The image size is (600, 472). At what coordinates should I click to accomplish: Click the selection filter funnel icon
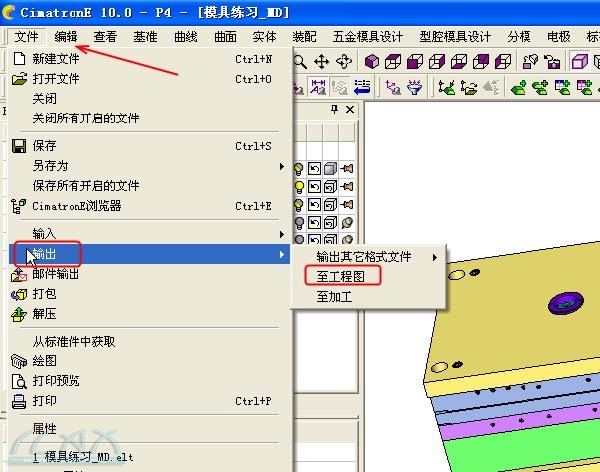pyautogui.click(x=414, y=87)
